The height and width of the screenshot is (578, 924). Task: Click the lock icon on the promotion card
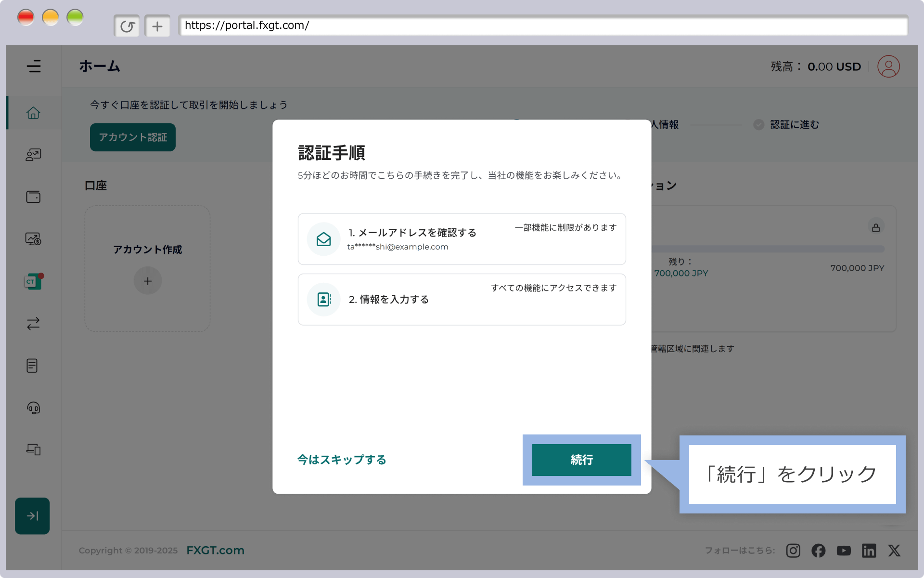876,227
